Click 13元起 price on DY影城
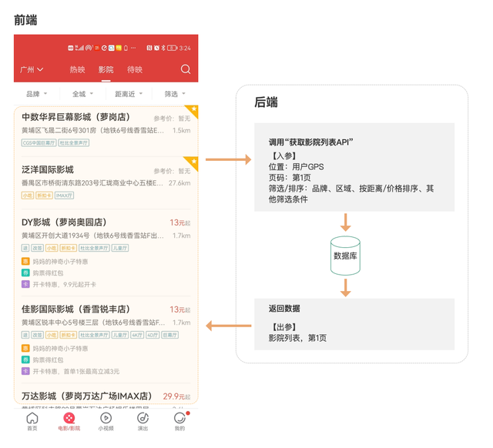Image resolution: width=493 pixels, height=448 pixels. point(179,222)
